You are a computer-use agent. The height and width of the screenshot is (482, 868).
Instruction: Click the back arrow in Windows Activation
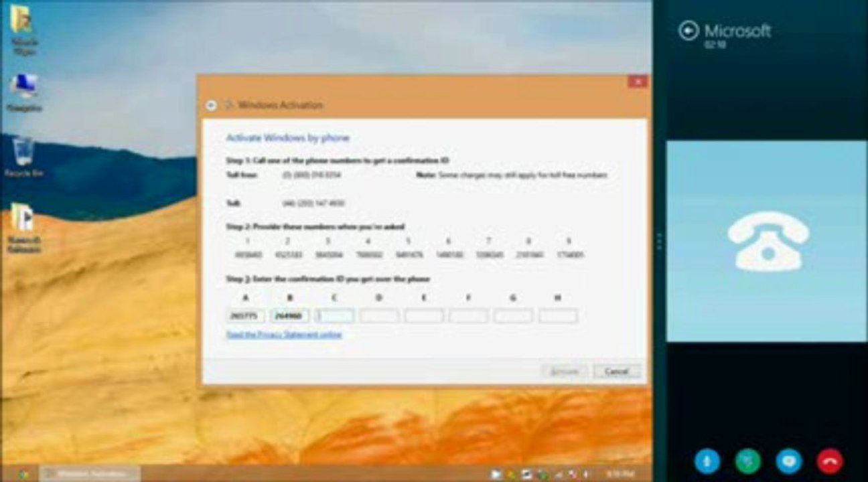(211, 105)
